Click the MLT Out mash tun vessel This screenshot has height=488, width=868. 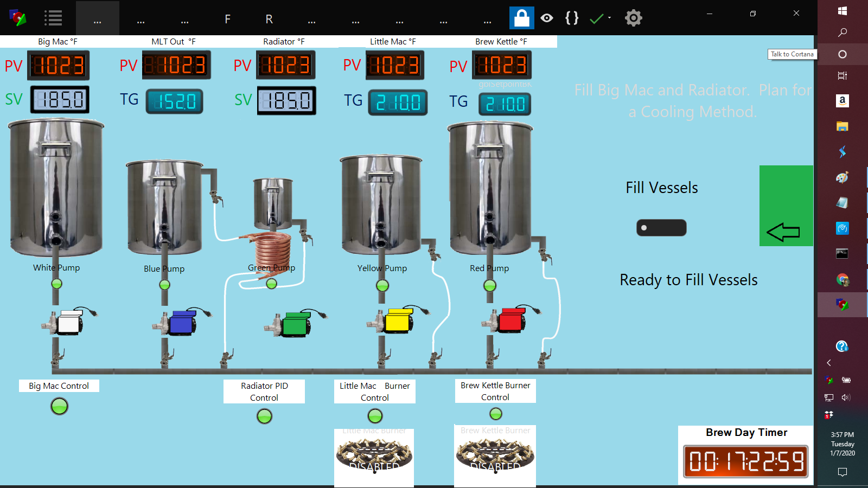[x=165, y=207]
